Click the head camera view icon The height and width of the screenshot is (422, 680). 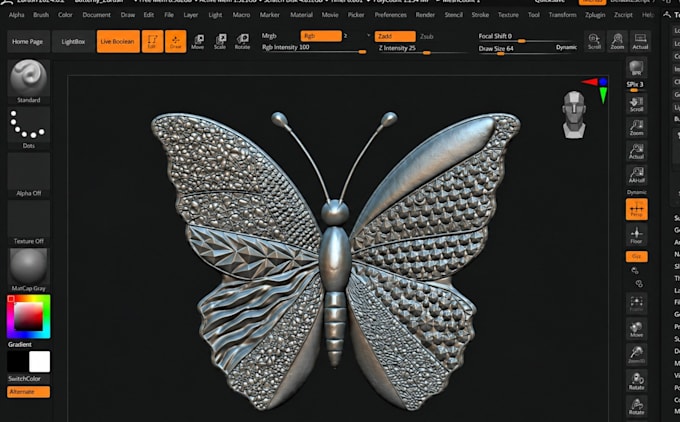point(574,114)
